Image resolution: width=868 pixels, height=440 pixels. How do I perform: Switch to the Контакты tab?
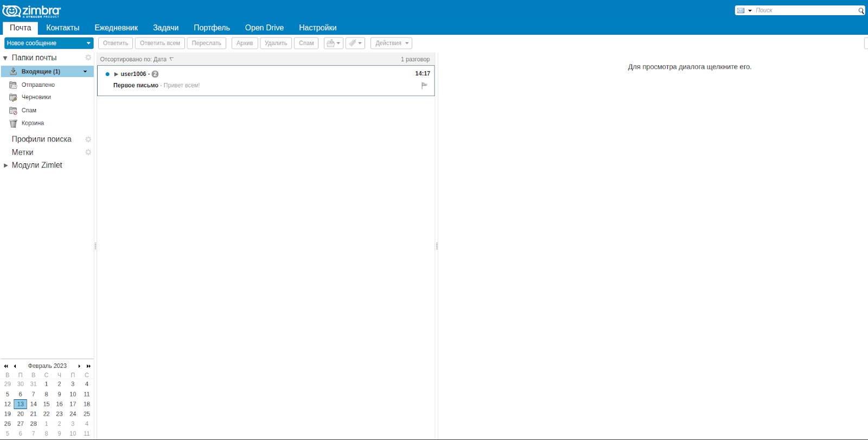[x=62, y=28]
